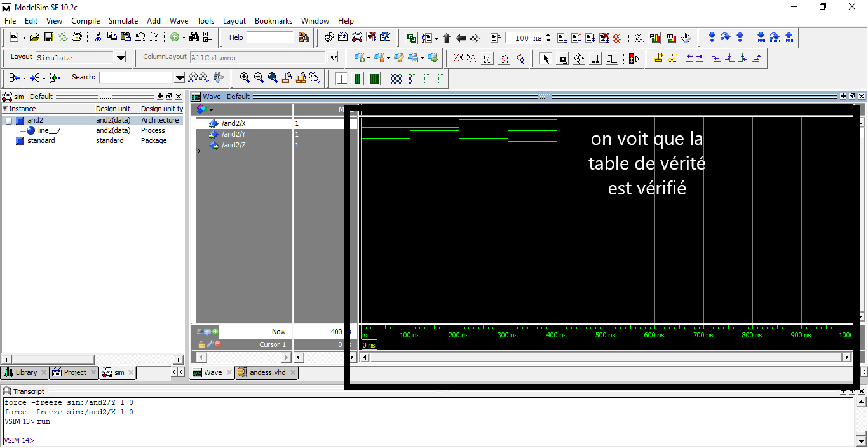Viewport: 868px width, 448px height.
Task: Click the Run simulation icon
Action: (x=562, y=37)
